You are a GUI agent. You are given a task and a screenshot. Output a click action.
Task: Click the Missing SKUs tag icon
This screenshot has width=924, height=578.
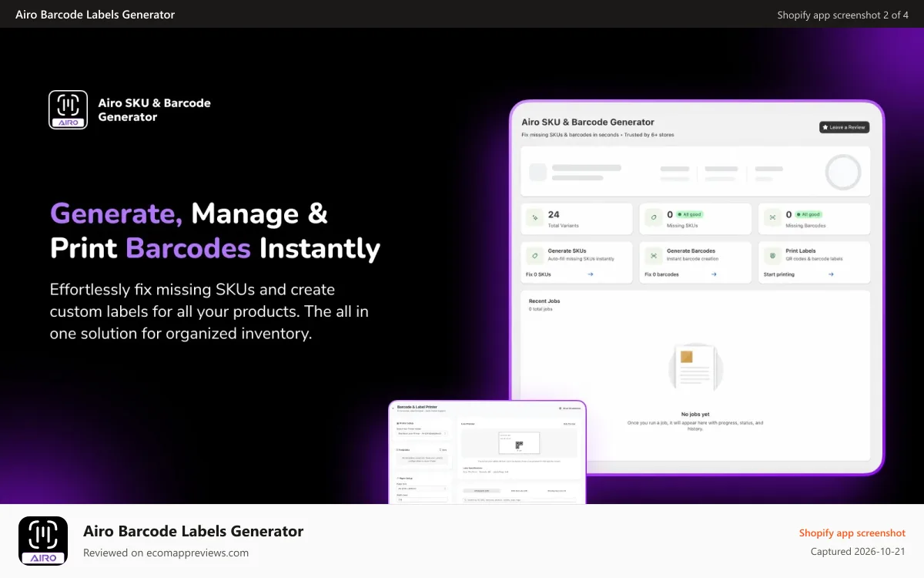(653, 218)
